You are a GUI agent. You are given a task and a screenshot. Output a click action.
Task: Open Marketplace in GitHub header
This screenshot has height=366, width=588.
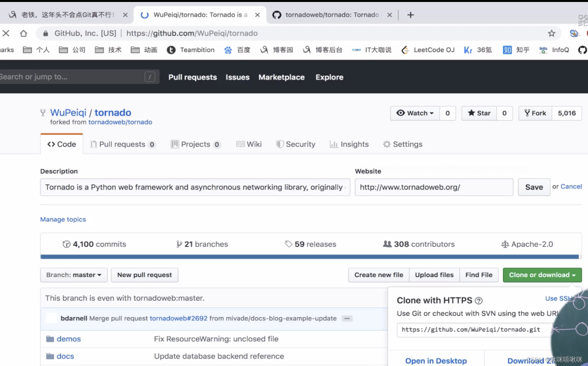click(282, 77)
